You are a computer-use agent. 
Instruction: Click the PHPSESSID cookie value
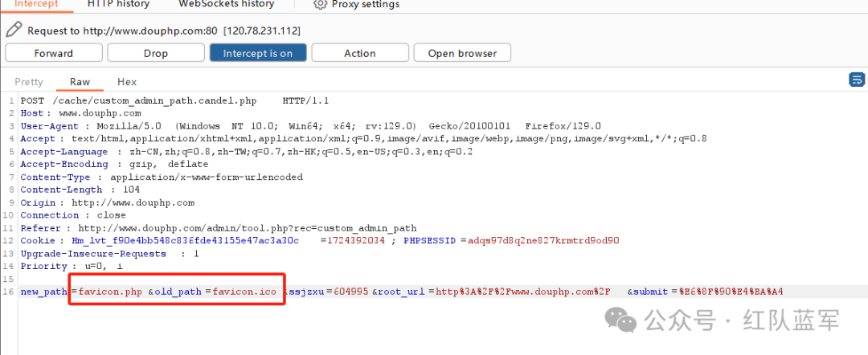tap(543, 240)
